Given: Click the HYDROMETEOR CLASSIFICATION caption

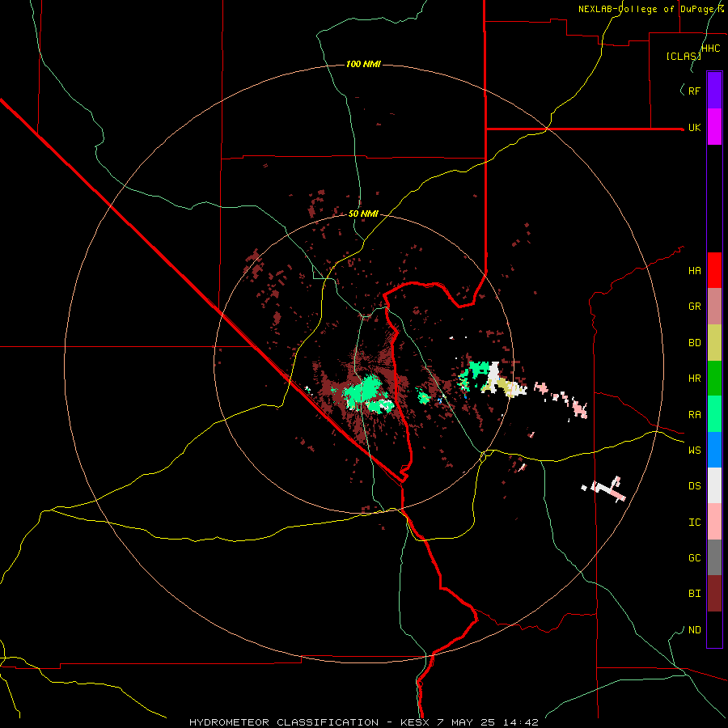Looking at the screenshot, I should (284, 722).
